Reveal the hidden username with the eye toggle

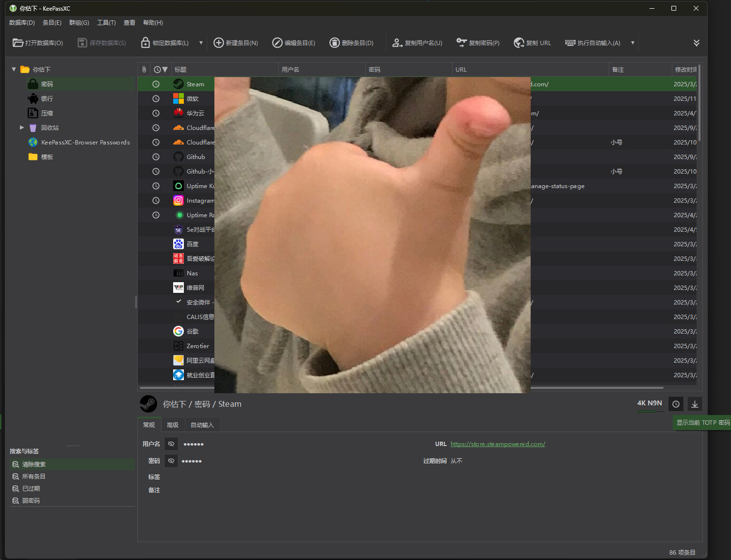[171, 444]
